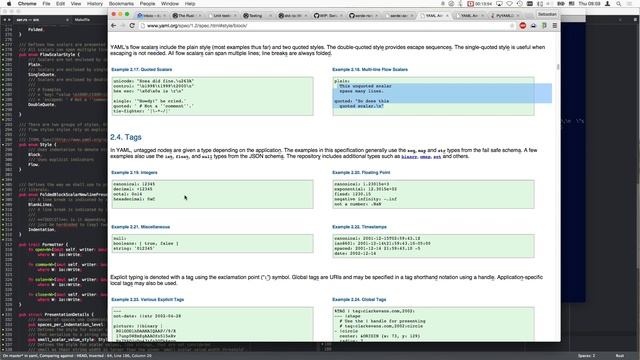Open the Chrome application menu
The image size is (640, 360).
(x=27, y=4)
